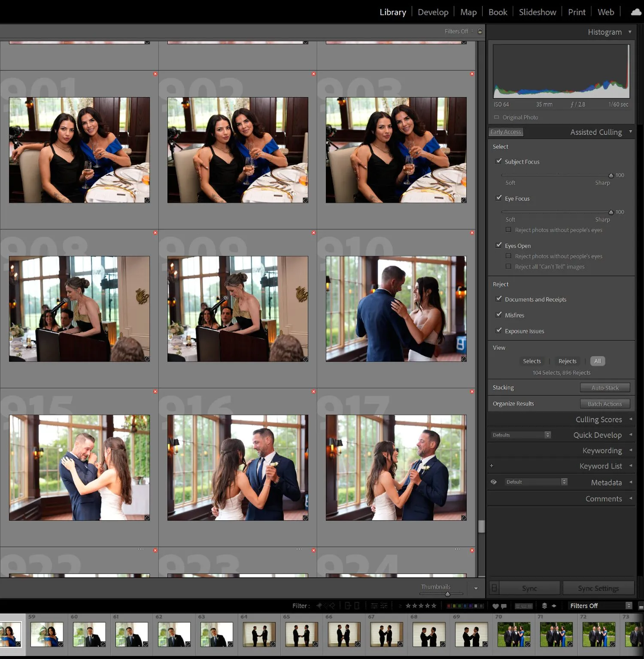Select thumbnail 59 in the filmstrip
This screenshot has height=659, width=644.
47,634
